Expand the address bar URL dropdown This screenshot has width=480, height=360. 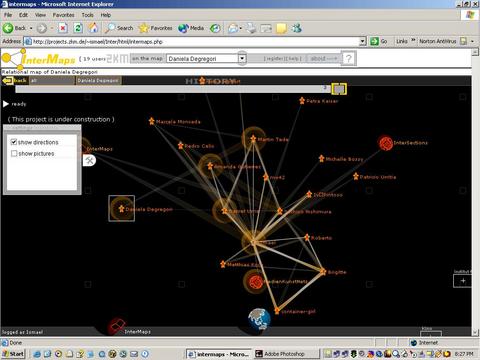click(x=363, y=41)
